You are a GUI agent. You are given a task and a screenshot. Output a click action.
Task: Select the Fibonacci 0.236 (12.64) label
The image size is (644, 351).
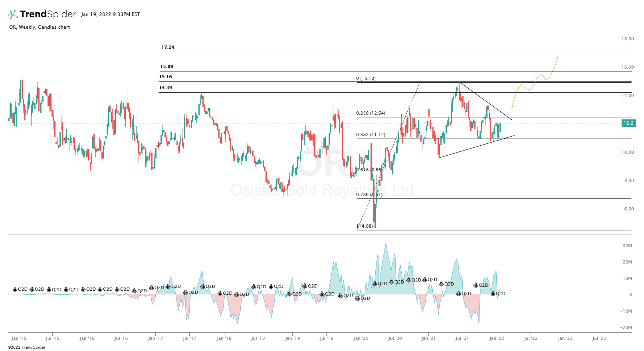[371, 113]
